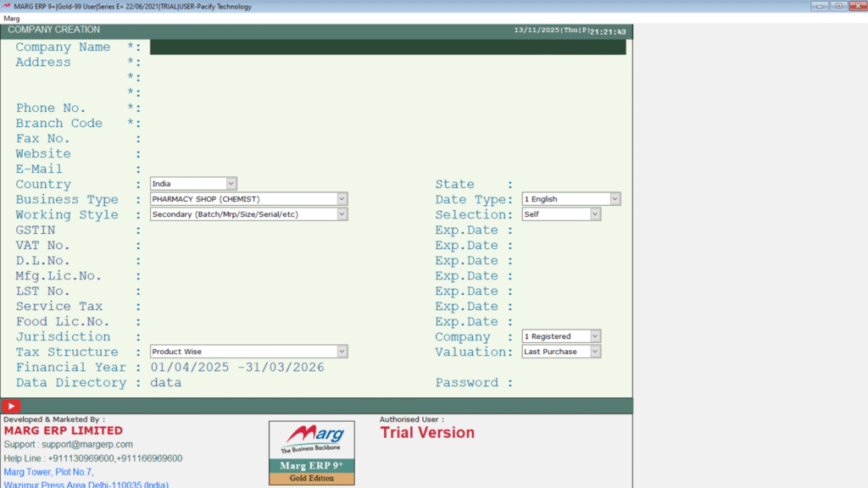Open the Marg menu
The width and height of the screenshot is (868, 488).
coord(14,18)
